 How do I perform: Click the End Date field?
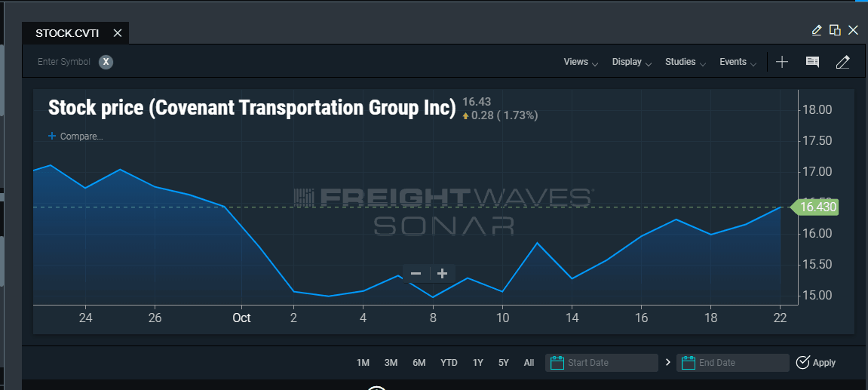(733, 363)
